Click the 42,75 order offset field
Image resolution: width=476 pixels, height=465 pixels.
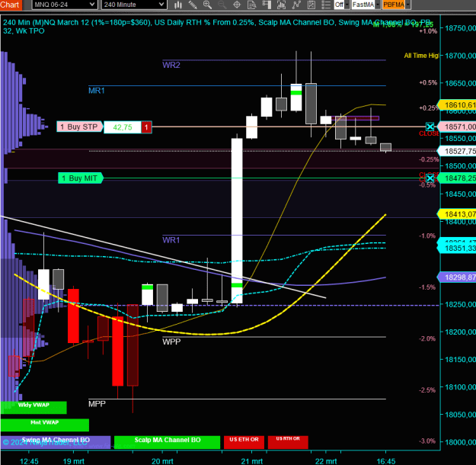click(x=123, y=127)
